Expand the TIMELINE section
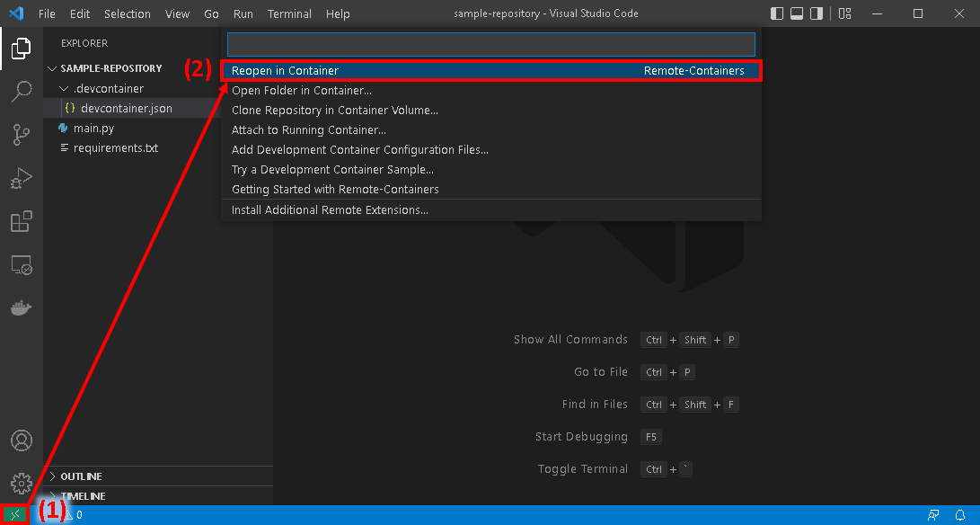This screenshot has height=525, width=980. click(157, 495)
